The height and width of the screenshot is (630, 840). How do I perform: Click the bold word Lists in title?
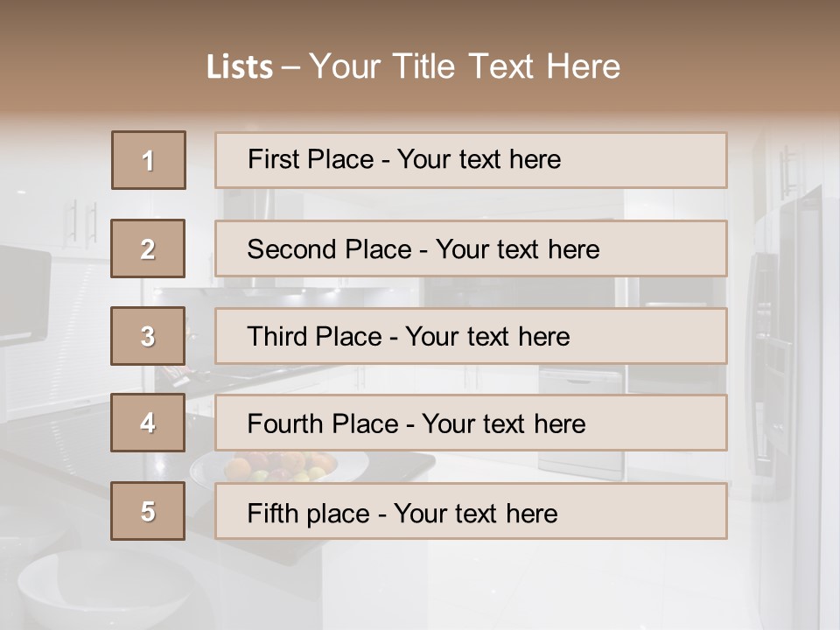point(240,67)
